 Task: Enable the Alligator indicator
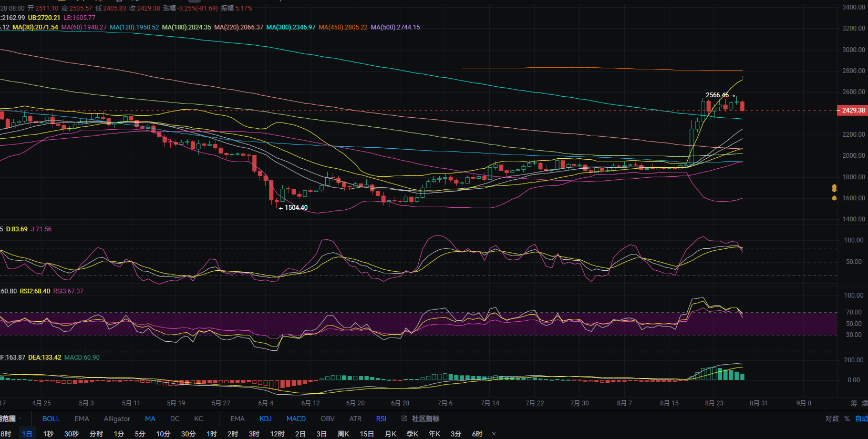pyautogui.click(x=117, y=418)
